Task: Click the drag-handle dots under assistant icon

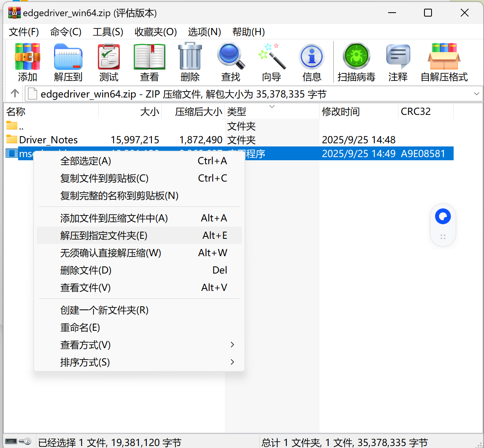Action: 443,237
